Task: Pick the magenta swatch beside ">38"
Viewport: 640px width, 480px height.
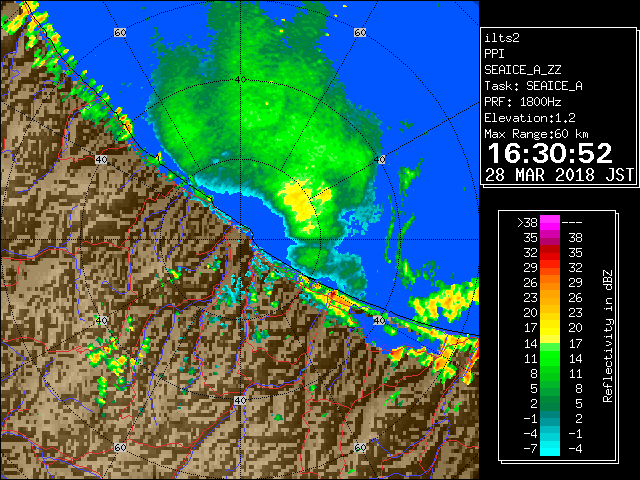Action: click(550, 223)
